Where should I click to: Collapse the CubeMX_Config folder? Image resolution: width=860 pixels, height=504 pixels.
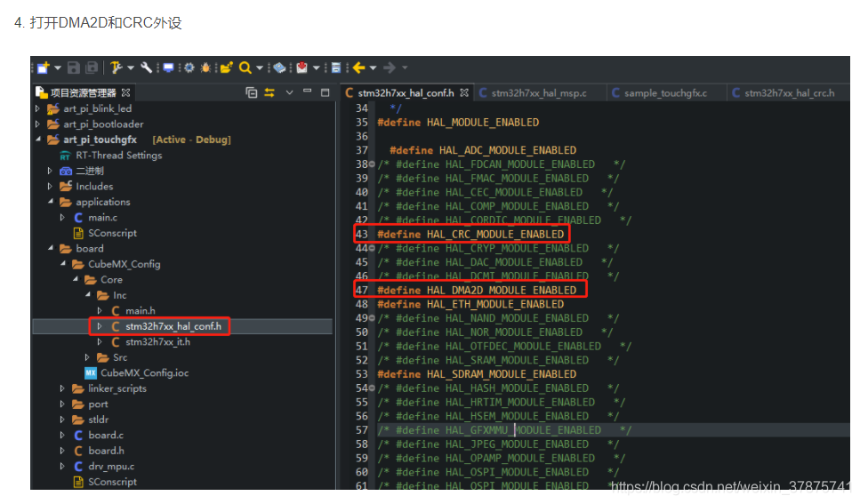[x=63, y=264]
